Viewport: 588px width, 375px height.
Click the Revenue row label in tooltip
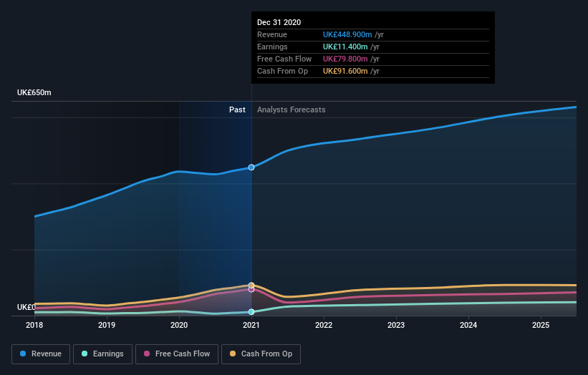tap(272, 34)
